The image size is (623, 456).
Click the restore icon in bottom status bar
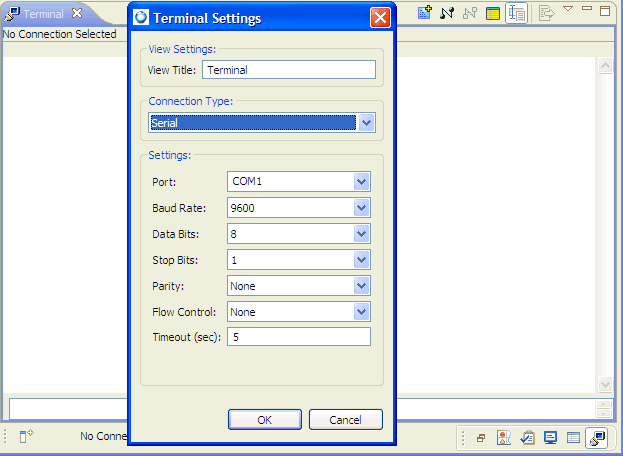(x=481, y=437)
